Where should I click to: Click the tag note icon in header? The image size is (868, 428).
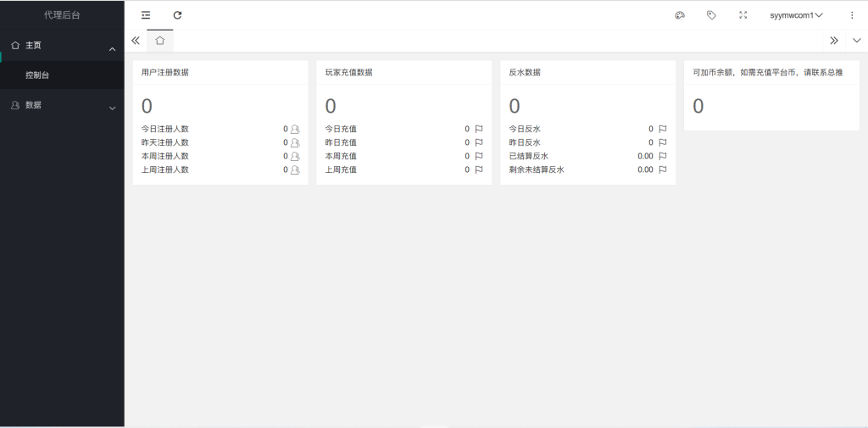click(x=711, y=15)
